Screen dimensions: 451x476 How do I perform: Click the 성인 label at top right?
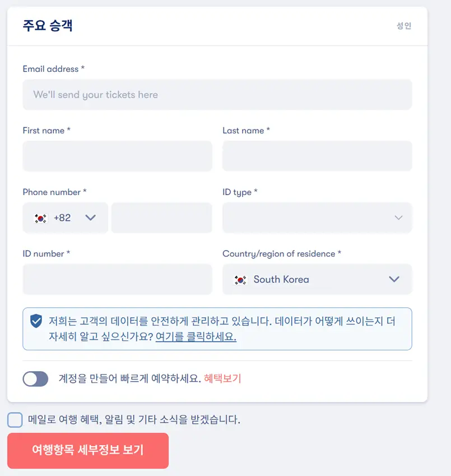pos(404,26)
